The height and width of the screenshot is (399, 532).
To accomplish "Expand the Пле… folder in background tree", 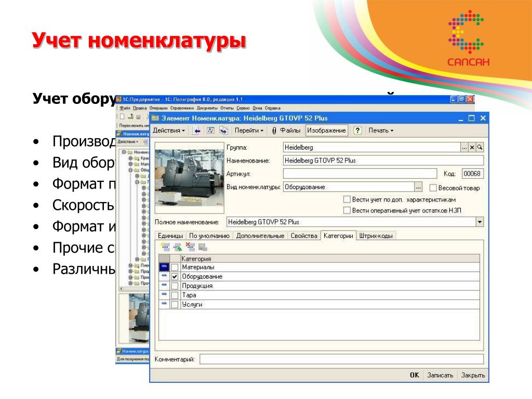I will coord(130,265).
